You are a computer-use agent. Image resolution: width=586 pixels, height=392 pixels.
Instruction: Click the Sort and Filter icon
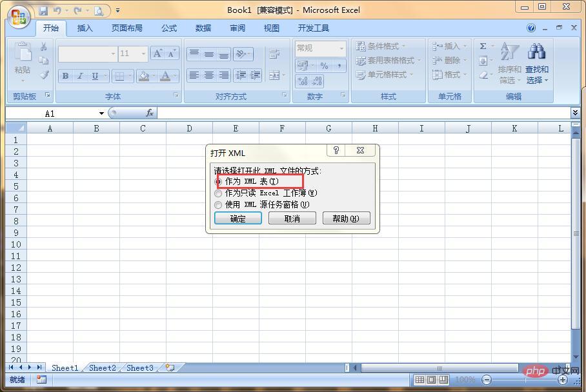click(509, 52)
